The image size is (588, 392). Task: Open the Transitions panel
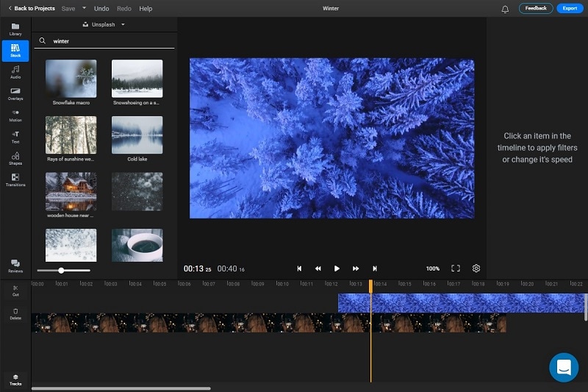pos(15,179)
